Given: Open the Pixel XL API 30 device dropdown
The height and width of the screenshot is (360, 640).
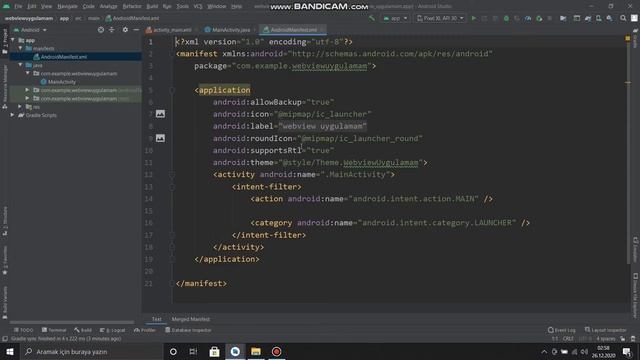Looking at the screenshot, I should pos(440,18).
